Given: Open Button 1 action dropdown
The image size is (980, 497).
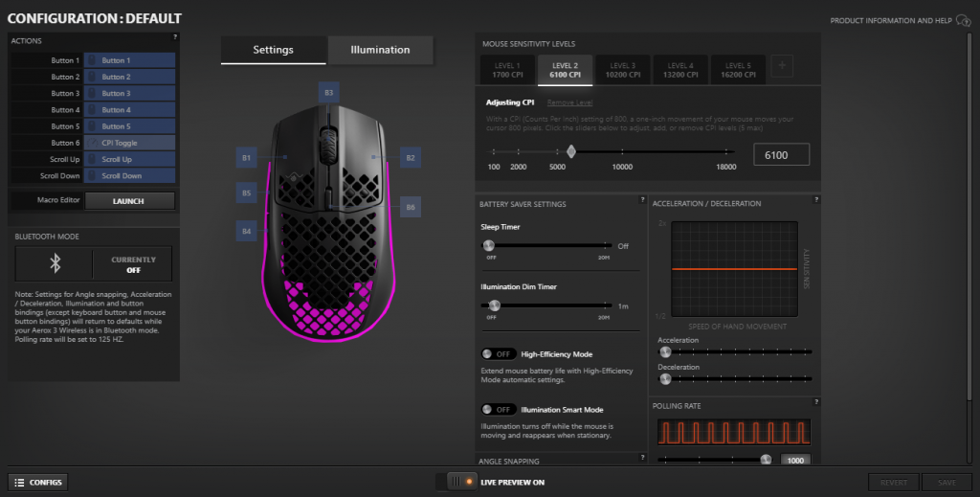Looking at the screenshot, I should pyautogui.click(x=129, y=60).
